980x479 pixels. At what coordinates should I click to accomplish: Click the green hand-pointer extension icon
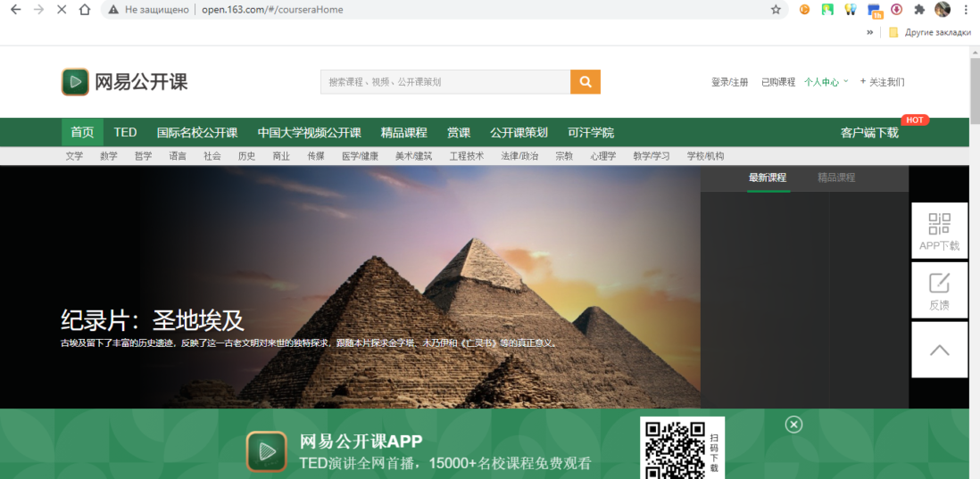point(827,10)
